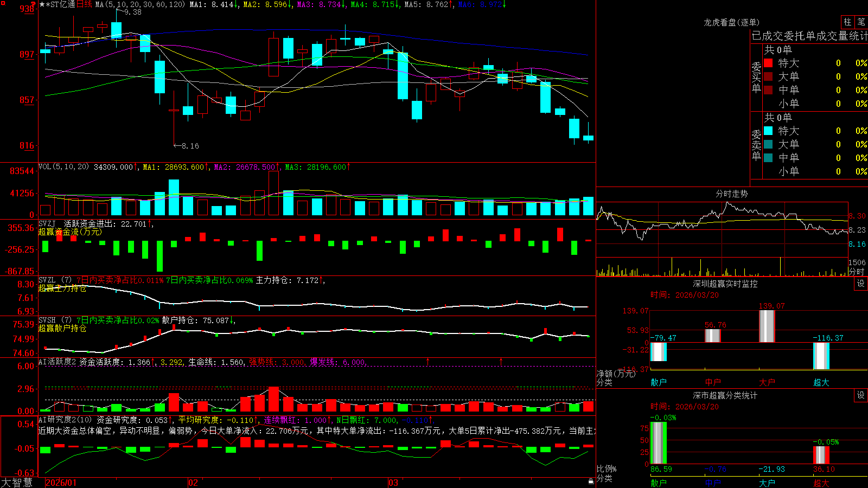
Task: Click the 36.10 value in 深市超赢分类统计
Action: 824,469
